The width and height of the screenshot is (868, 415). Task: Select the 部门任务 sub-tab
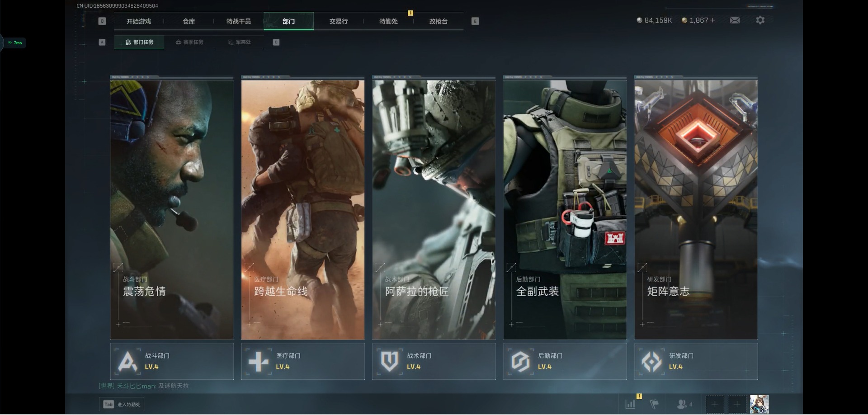(139, 42)
